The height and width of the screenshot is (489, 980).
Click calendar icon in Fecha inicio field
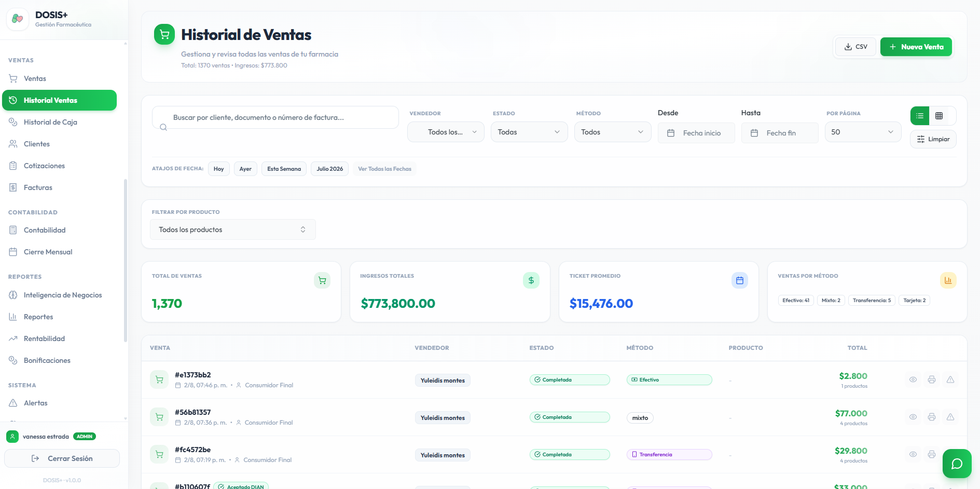pyautogui.click(x=671, y=133)
